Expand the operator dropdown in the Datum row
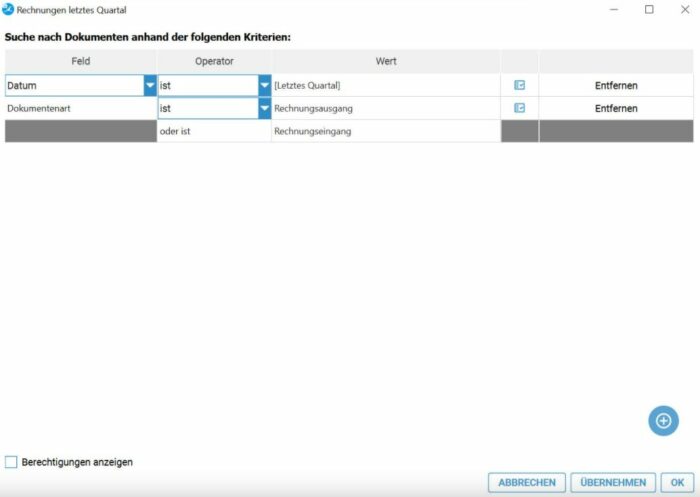 coord(264,86)
